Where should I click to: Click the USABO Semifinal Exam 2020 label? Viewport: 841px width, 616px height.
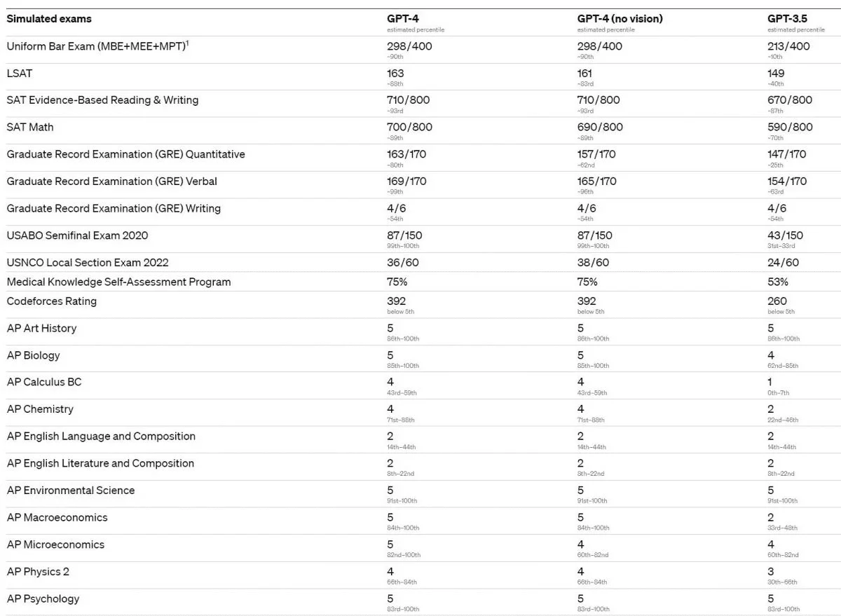(77, 235)
